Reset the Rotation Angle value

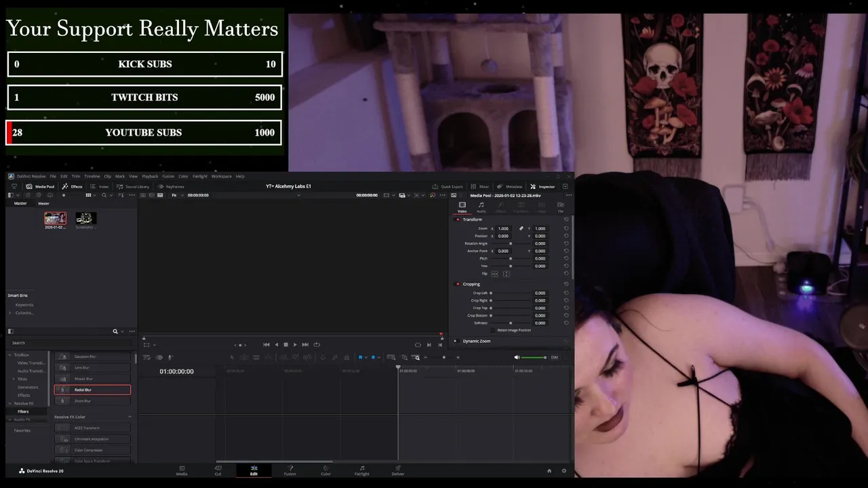(x=566, y=243)
